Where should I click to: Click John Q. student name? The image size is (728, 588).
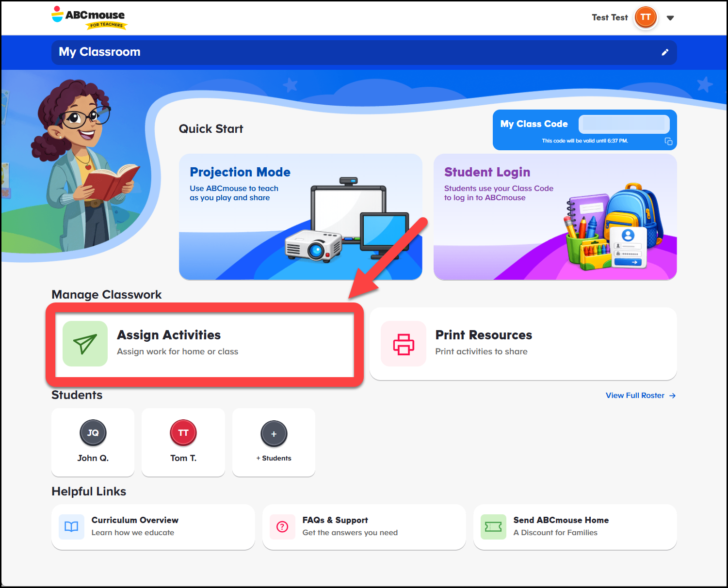[x=93, y=458]
